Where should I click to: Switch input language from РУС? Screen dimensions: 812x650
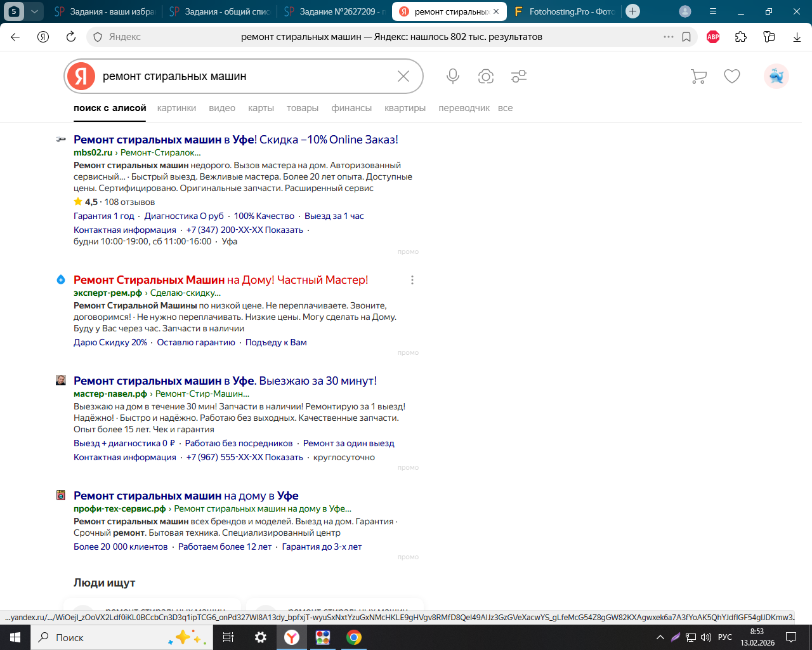[725, 637]
